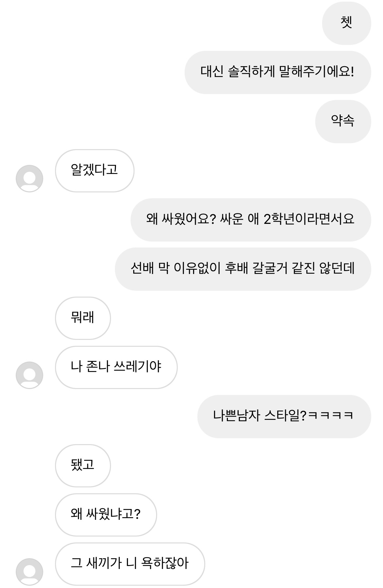Click the word 2학년이라면서요 in the sent message
The width and height of the screenshot is (383, 588).
pyautogui.click(x=309, y=220)
